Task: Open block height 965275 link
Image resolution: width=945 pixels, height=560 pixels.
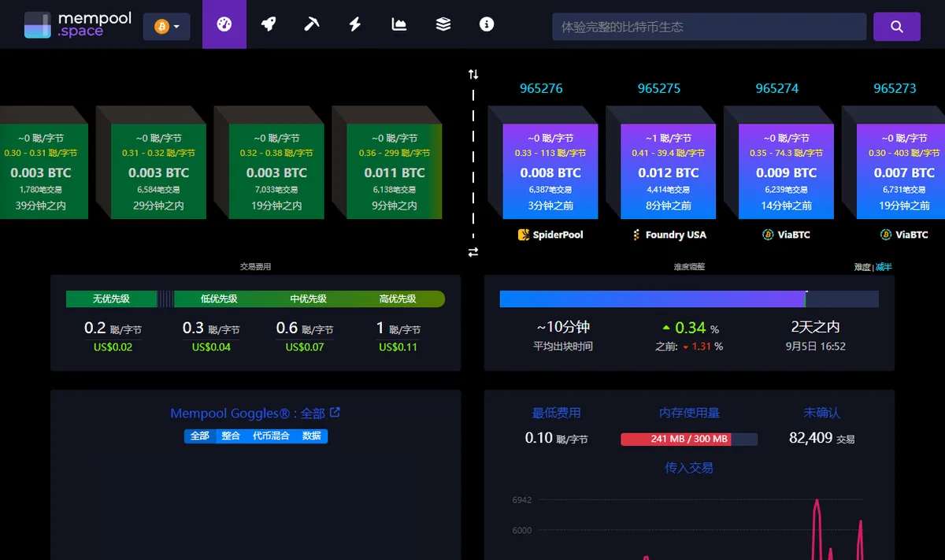Action: click(659, 88)
